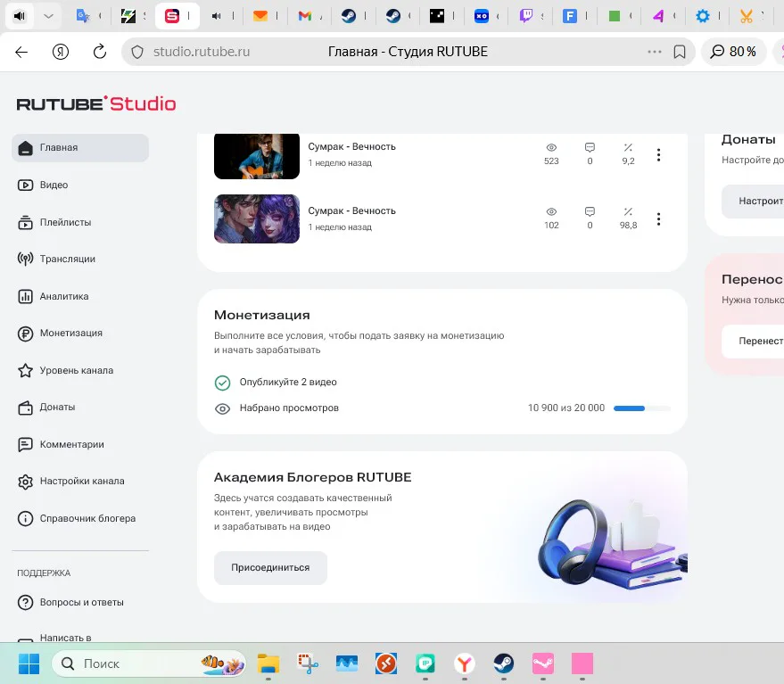784x684 pixels.
Task: Open File Explorer from the taskbar
Action: click(268, 664)
